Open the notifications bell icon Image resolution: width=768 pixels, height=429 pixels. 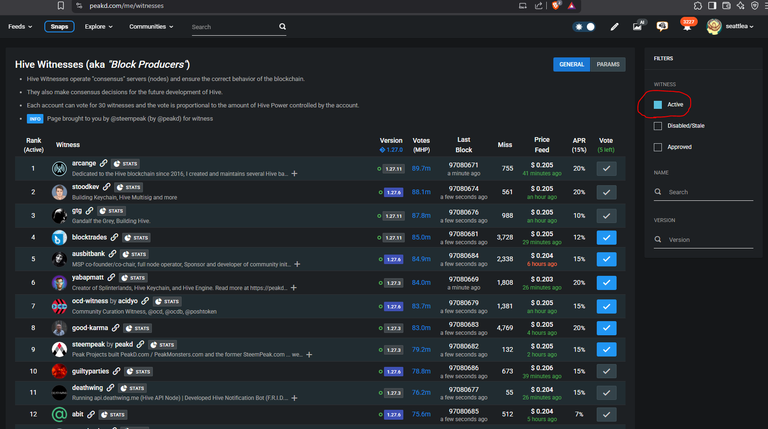click(688, 25)
